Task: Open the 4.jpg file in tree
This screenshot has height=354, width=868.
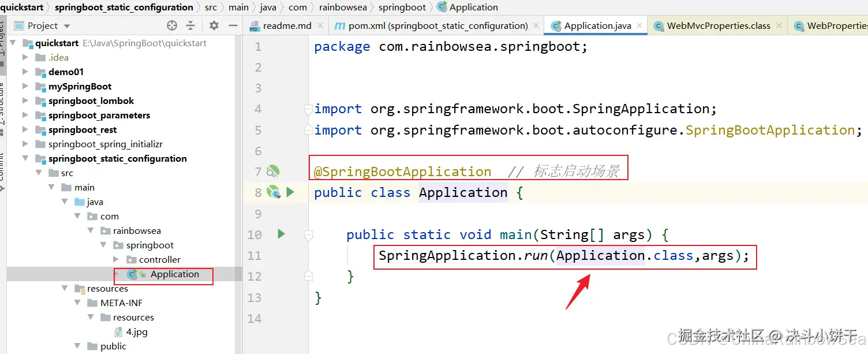Action: (137, 331)
